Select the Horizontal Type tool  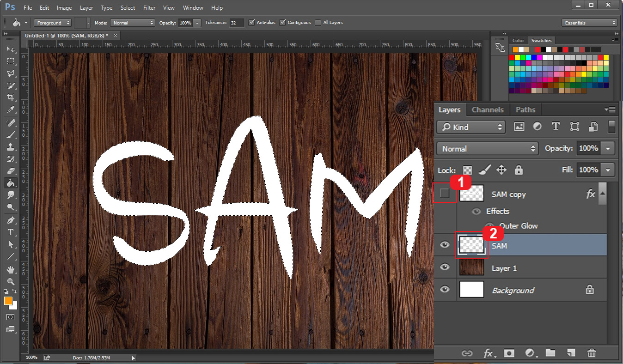click(10, 232)
